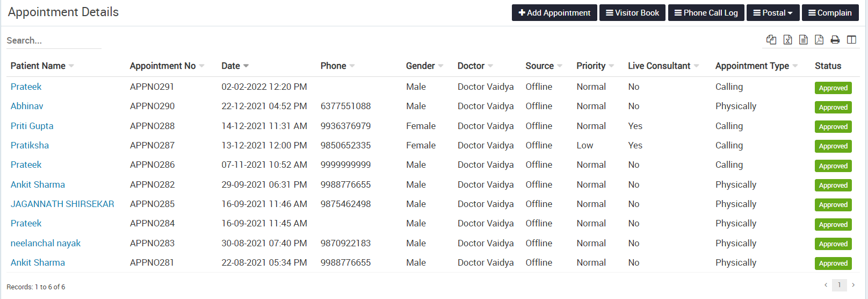Open the Visitor Book page

point(632,13)
